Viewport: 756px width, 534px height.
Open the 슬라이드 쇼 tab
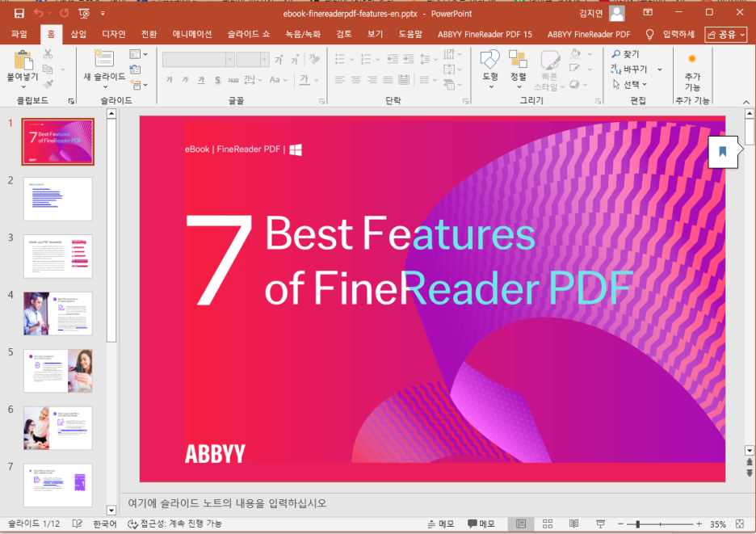click(x=249, y=34)
